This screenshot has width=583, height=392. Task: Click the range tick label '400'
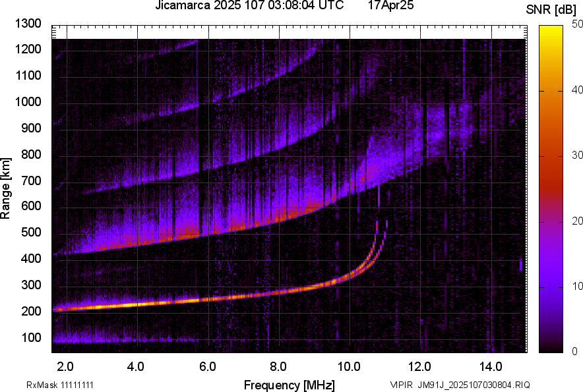click(31, 258)
